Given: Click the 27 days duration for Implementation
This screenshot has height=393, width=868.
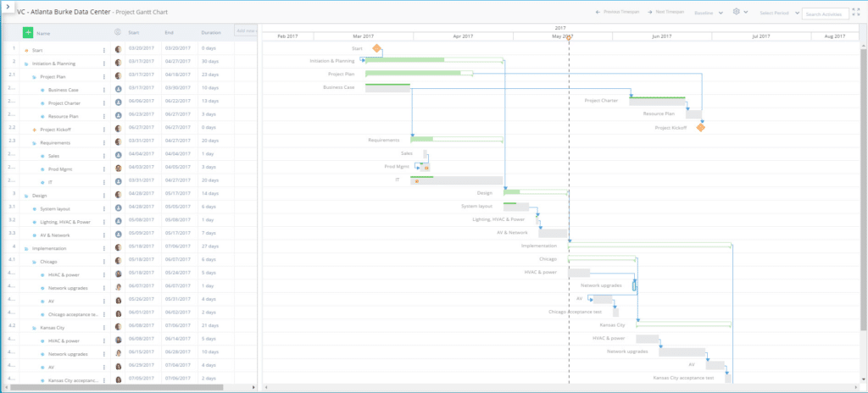Looking at the screenshot, I should (x=210, y=248).
